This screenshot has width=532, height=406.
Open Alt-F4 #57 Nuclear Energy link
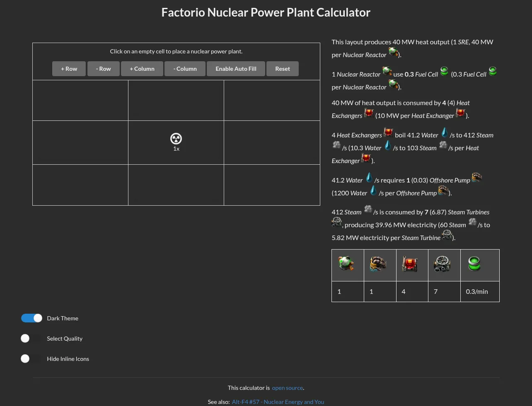pos(278,402)
